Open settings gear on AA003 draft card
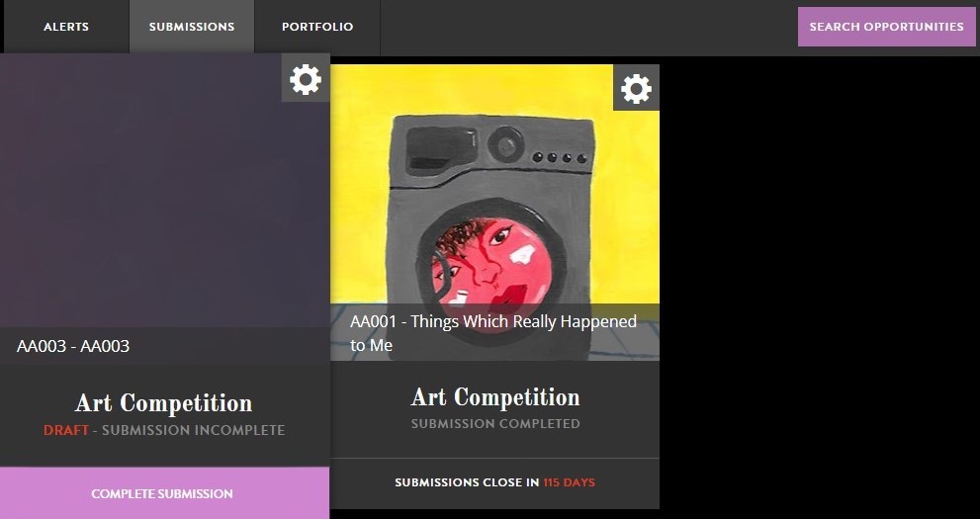 pyautogui.click(x=306, y=79)
